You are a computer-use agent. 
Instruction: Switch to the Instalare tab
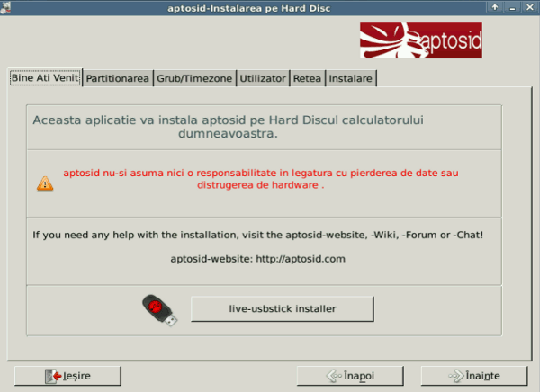(351, 78)
